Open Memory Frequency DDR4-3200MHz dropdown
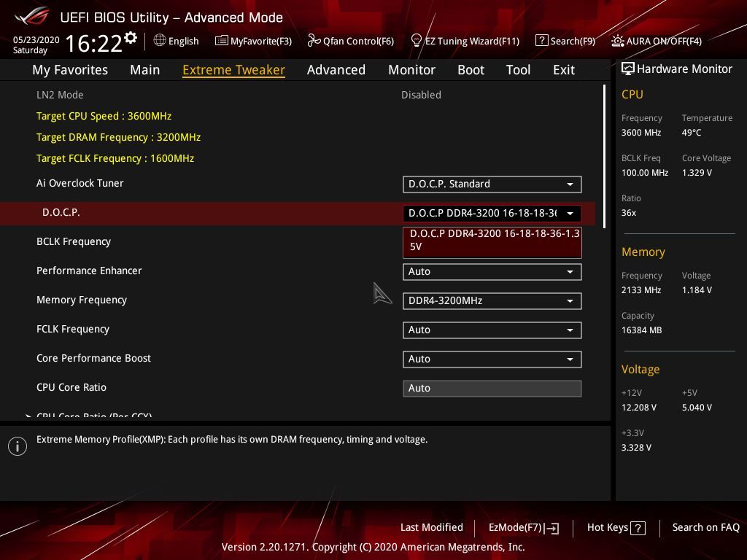 coord(492,301)
